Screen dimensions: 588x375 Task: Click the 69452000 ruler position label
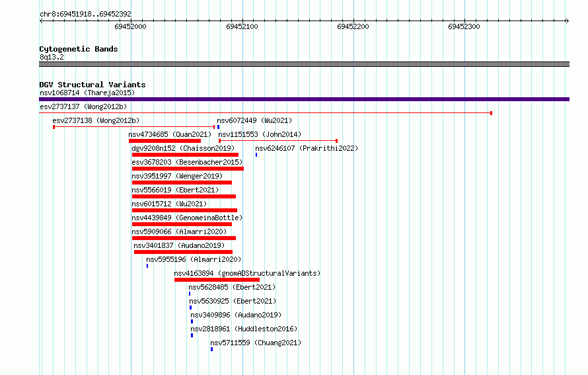(x=130, y=26)
